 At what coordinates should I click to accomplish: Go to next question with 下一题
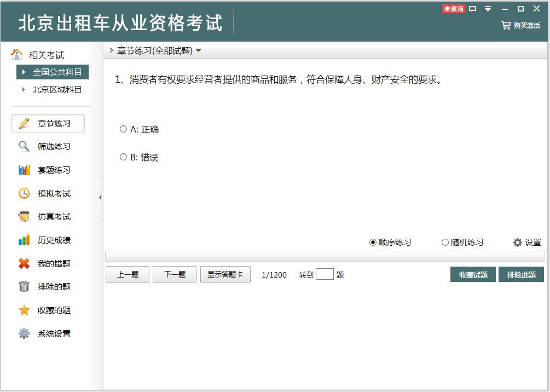(175, 275)
